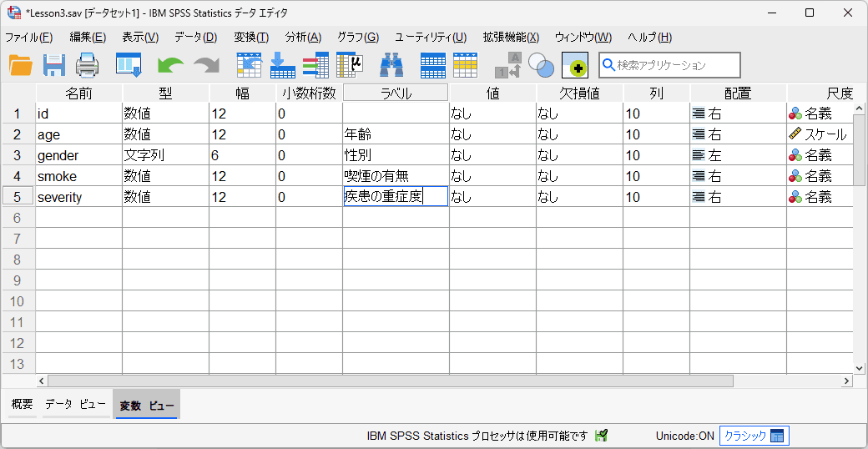Click the vertical scrollbar down arrow
Image resolution: width=868 pixels, height=449 pixels.
(859, 367)
